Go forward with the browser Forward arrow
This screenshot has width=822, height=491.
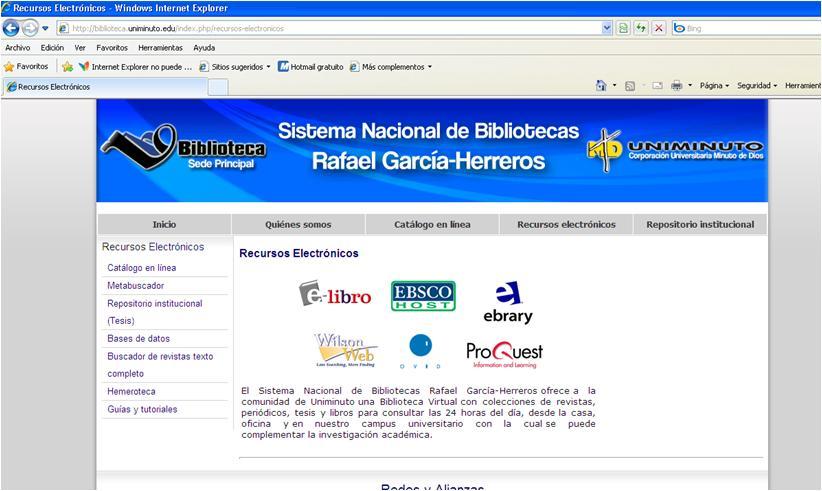[30, 28]
